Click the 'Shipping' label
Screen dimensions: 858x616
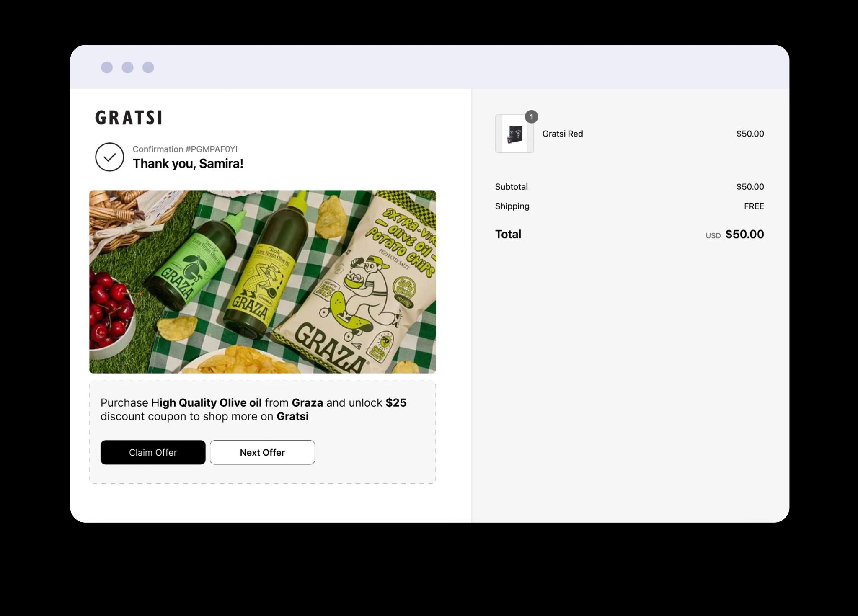tap(512, 206)
